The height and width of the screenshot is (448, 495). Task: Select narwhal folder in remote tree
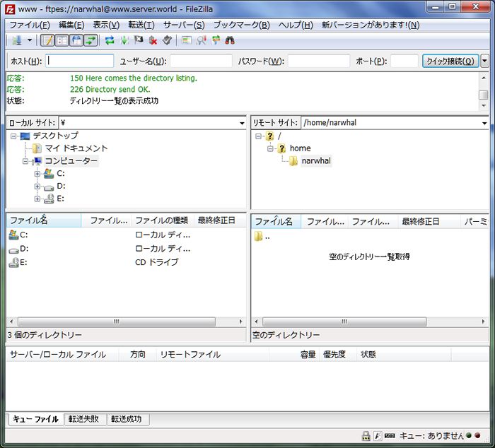tap(316, 161)
